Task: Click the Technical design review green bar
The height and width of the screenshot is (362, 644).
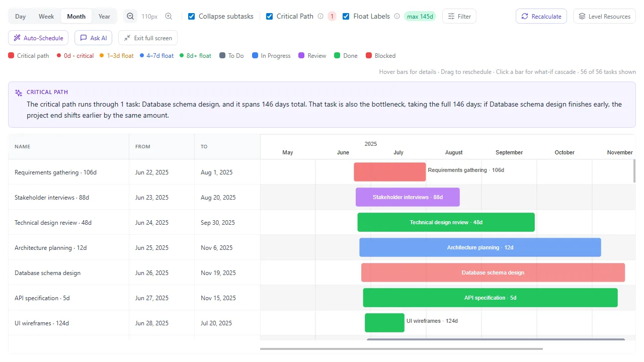Action: (446, 222)
